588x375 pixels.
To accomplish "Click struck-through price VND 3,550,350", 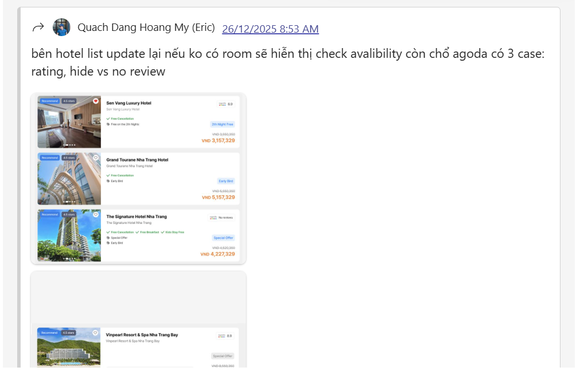I will click(x=224, y=134).
